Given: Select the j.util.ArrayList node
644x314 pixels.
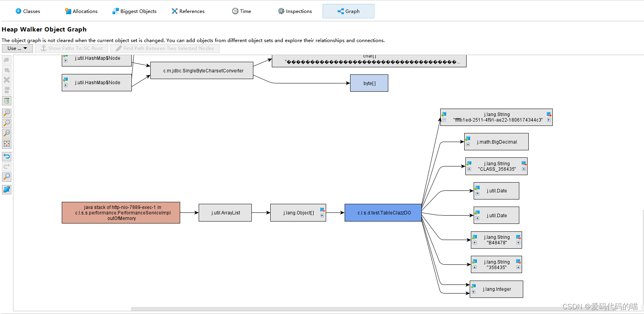Looking at the screenshot, I should (x=225, y=213).
